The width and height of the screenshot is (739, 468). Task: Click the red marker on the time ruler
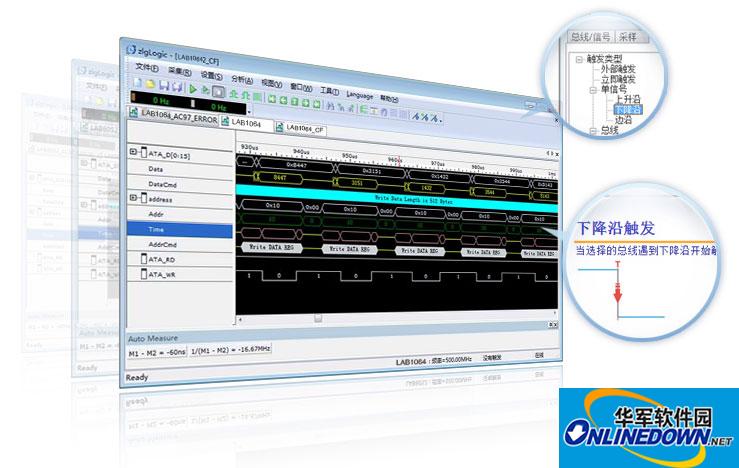click(x=399, y=161)
